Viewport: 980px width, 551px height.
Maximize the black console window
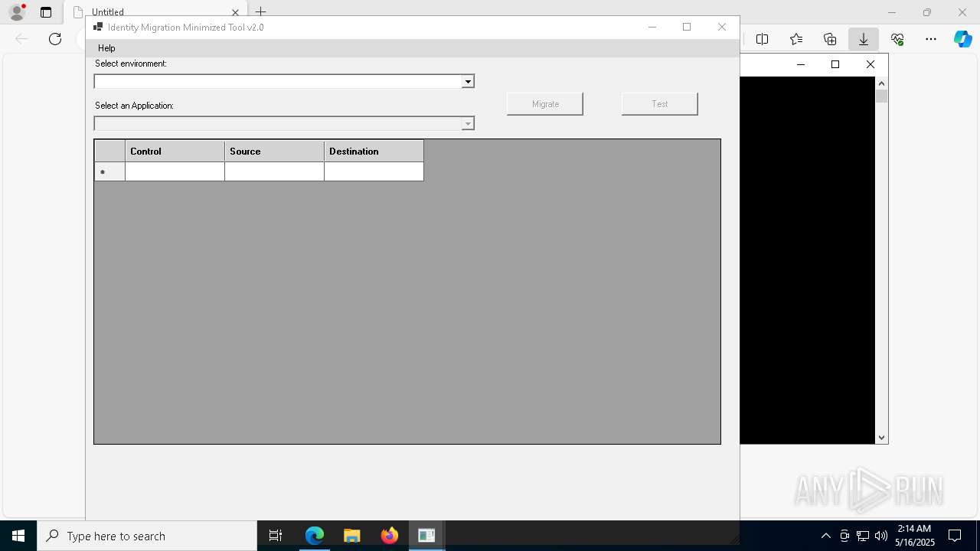(x=835, y=64)
